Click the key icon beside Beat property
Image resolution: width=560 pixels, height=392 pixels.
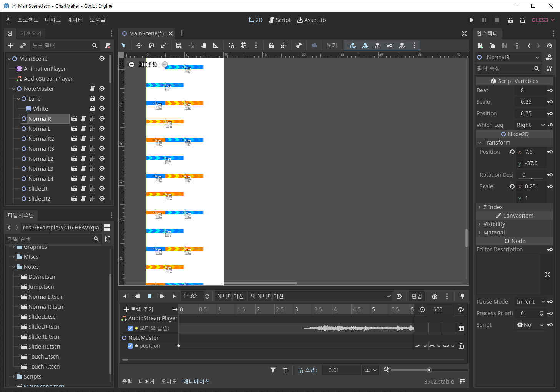click(x=550, y=90)
